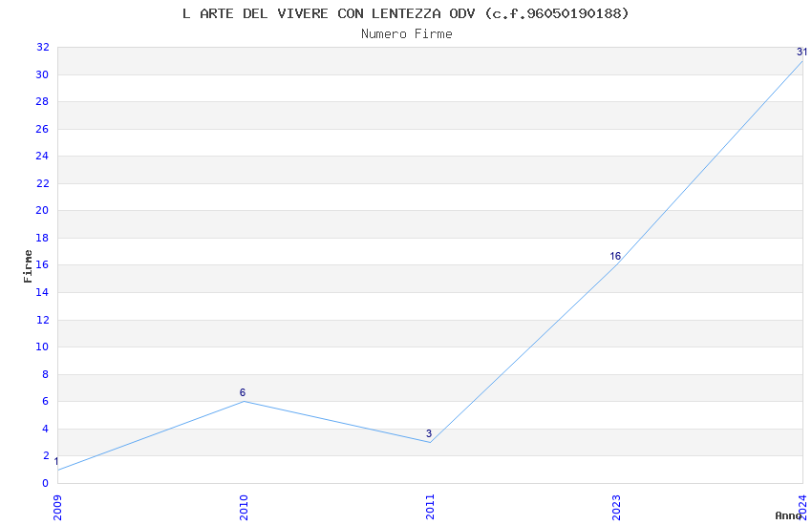Click the x-axis year label 2010
Viewport: 812px width, 525px height.
(x=244, y=508)
